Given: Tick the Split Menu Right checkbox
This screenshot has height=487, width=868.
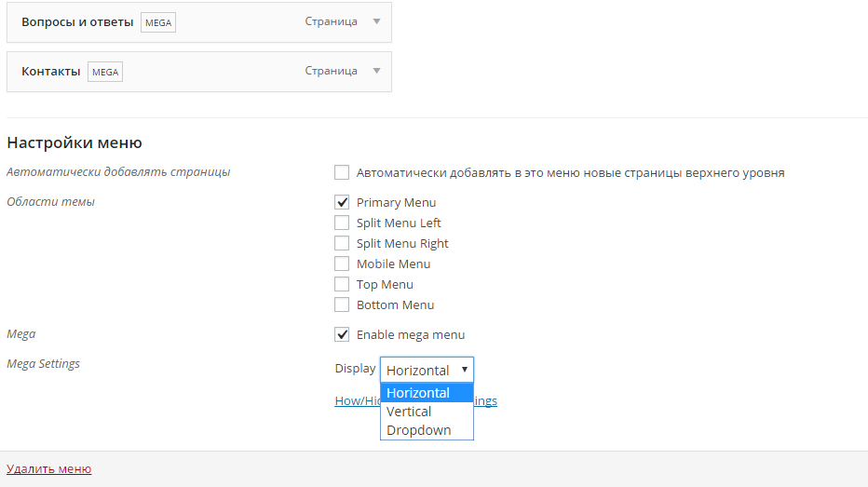Looking at the screenshot, I should pyautogui.click(x=342, y=243).
